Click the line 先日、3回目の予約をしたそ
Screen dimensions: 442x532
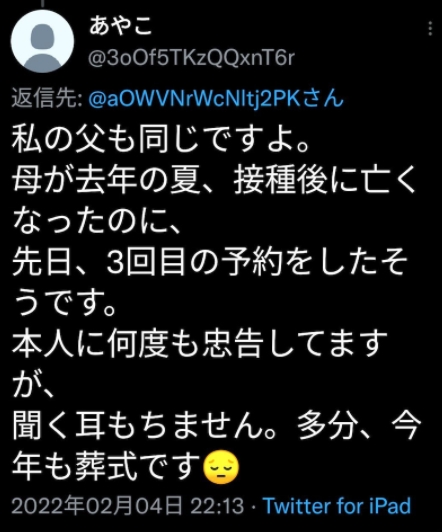pyautogui.click(x=209, y=262)
